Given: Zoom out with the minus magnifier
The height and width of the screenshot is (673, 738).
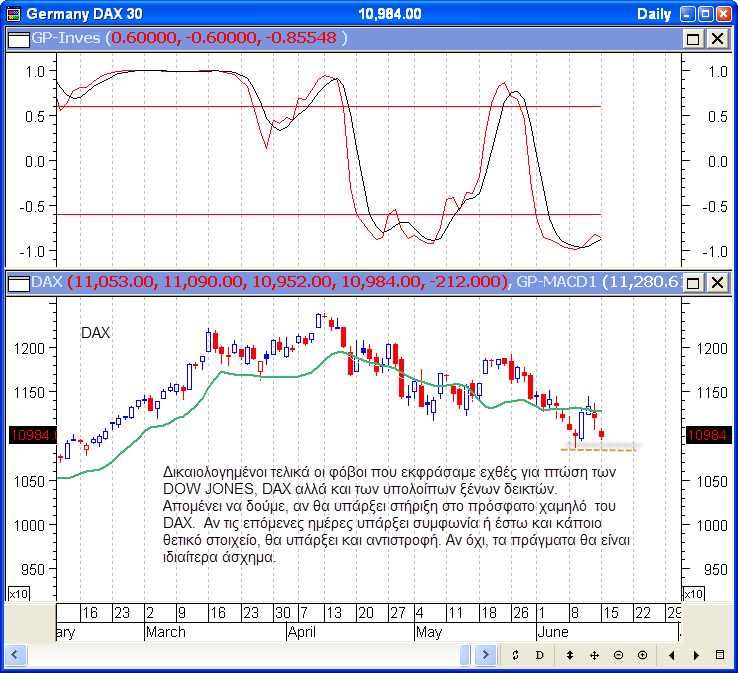Looking at the screenshot, I should click(x=618, y=655).
